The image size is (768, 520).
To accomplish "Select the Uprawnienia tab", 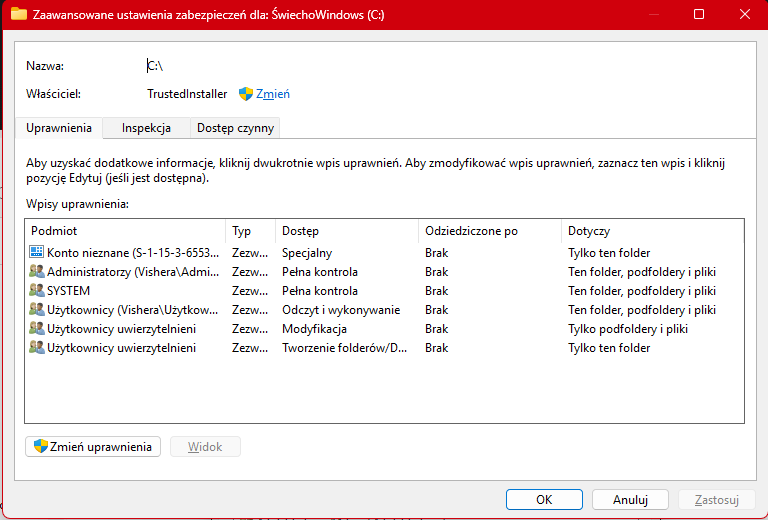I will tap(59, 128).
